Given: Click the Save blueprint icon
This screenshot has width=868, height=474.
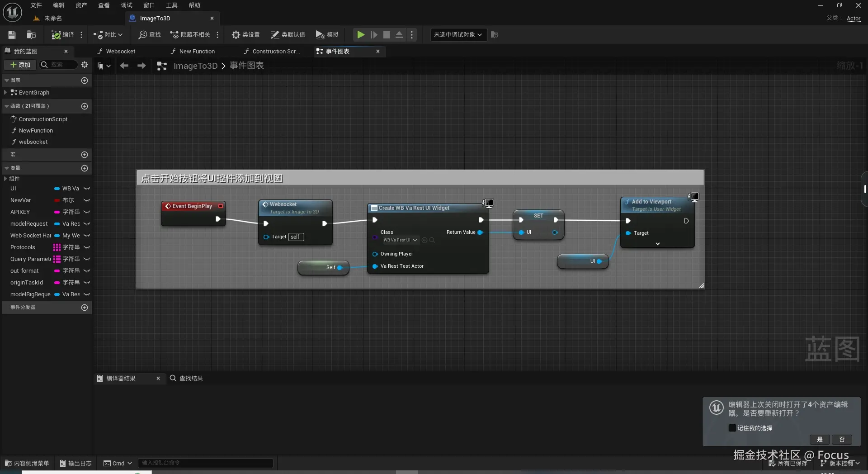Looking at the screenshot, I should pyautogui.click(x=12, y=35).
